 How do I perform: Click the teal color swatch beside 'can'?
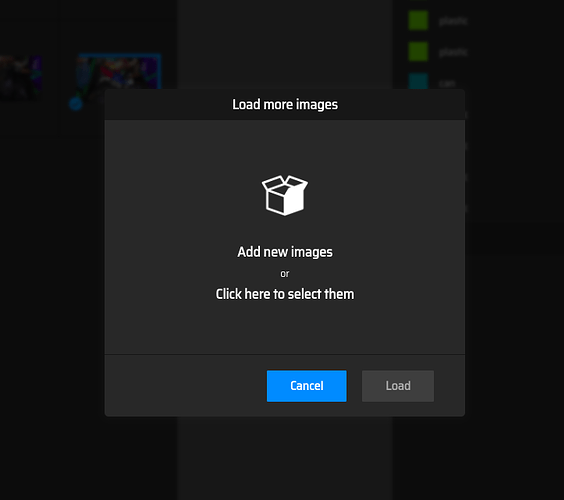[418, 81]
